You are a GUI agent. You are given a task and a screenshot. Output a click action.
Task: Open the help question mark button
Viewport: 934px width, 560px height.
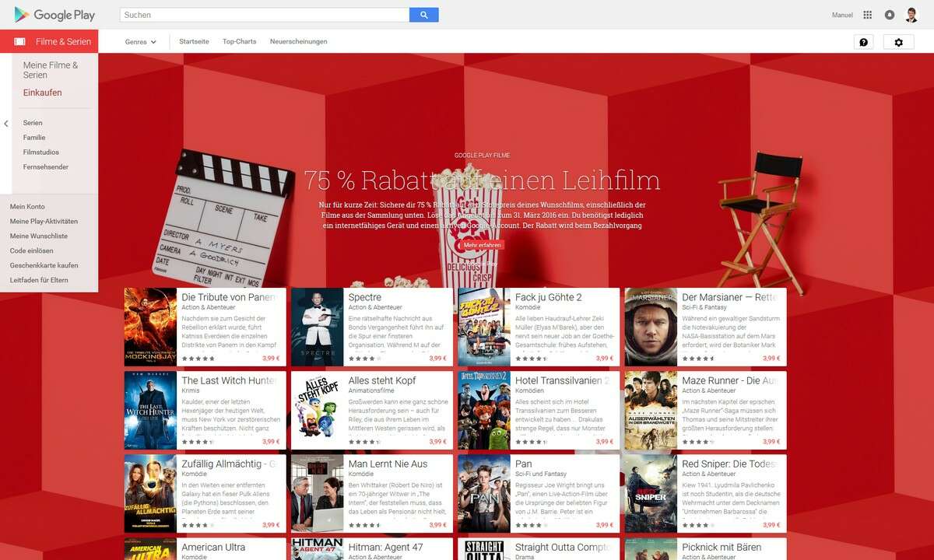[863, 42]
